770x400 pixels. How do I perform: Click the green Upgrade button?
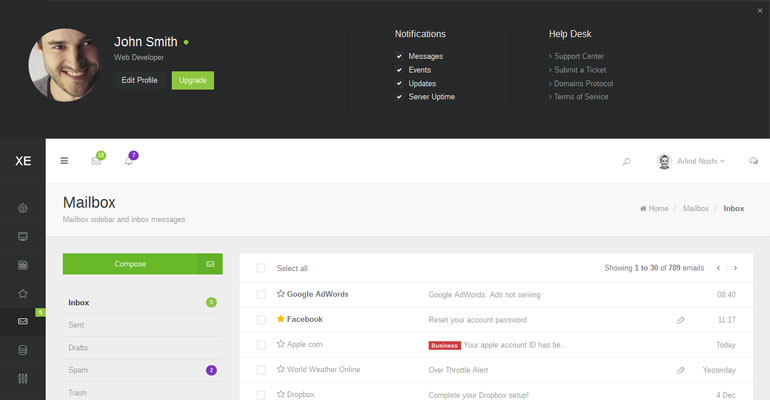click(192, 80)
